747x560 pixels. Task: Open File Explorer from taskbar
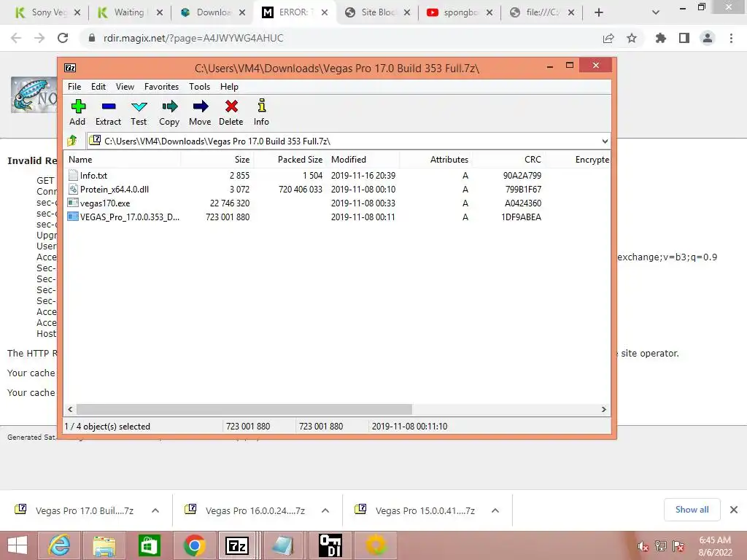click(104, 545)
